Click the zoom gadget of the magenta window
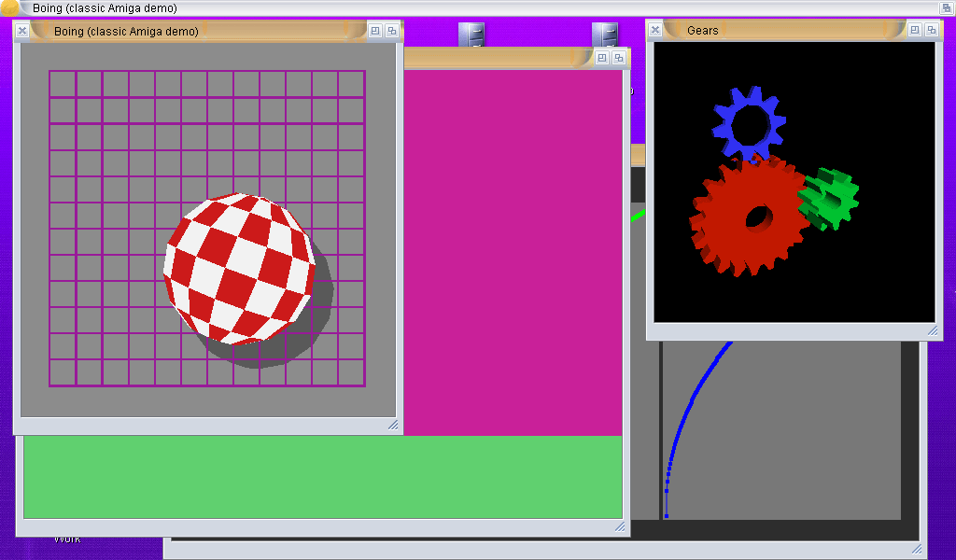956x560 pixels. click(x=602, y=58)
